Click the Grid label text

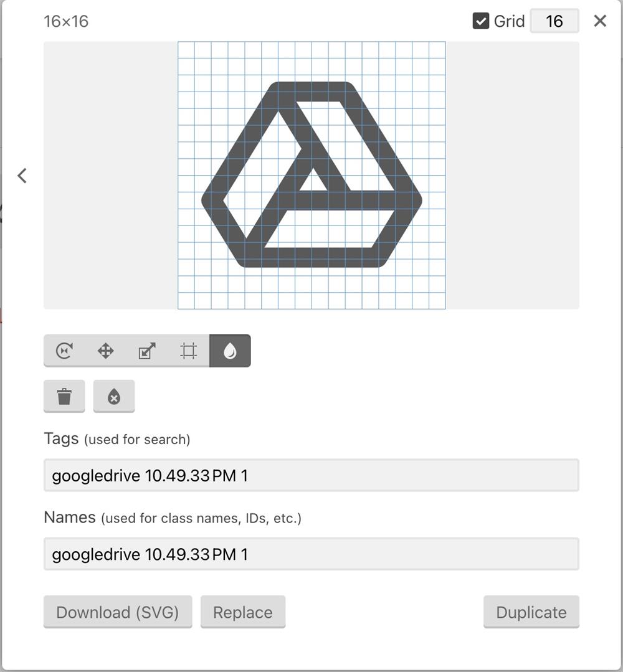509,21
